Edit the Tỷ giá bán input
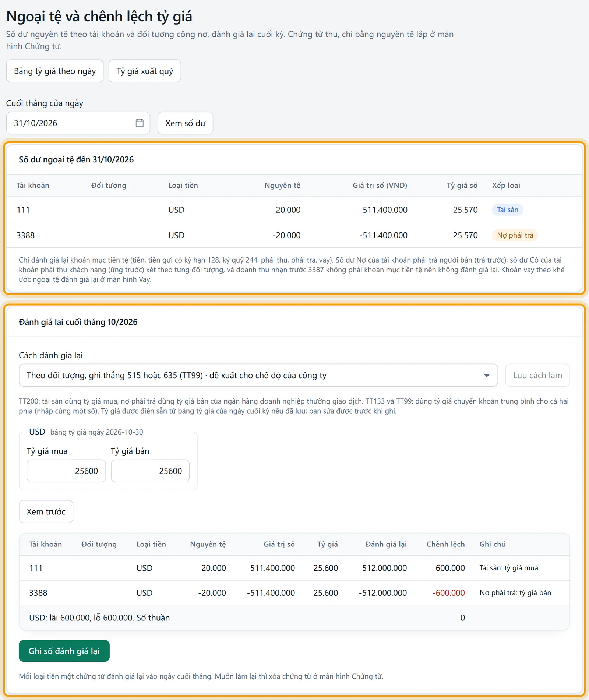This screenshot has width=589, height=700. click(150, 471)
